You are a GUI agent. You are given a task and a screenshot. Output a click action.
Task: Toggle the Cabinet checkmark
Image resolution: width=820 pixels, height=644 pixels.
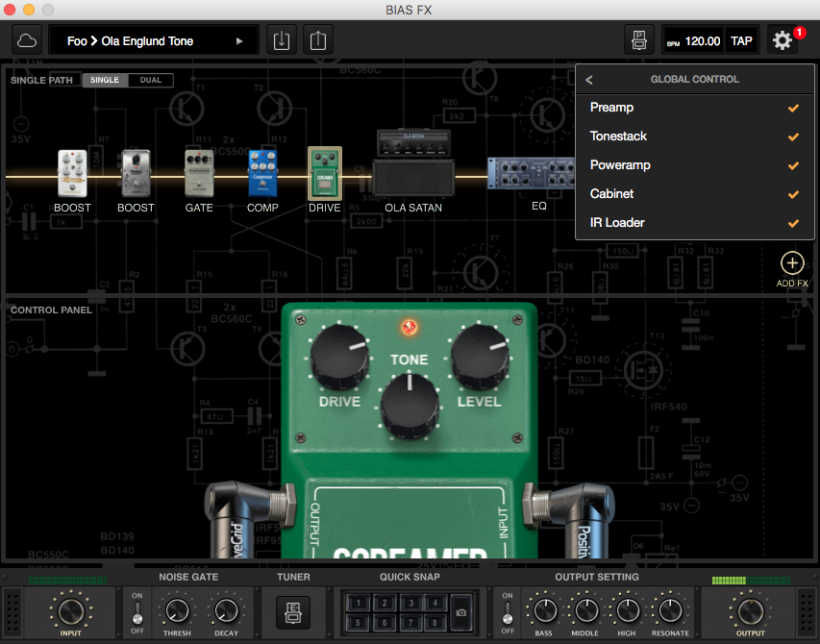point(793,194)
